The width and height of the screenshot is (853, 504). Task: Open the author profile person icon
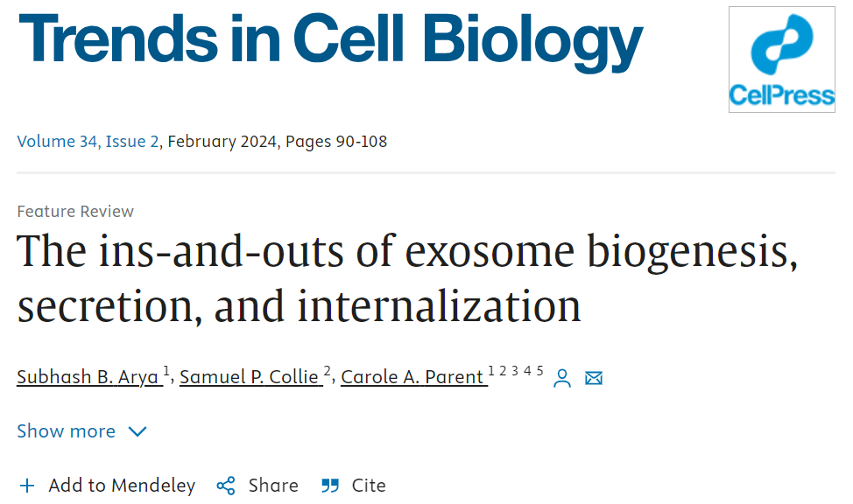click(562, 378)
